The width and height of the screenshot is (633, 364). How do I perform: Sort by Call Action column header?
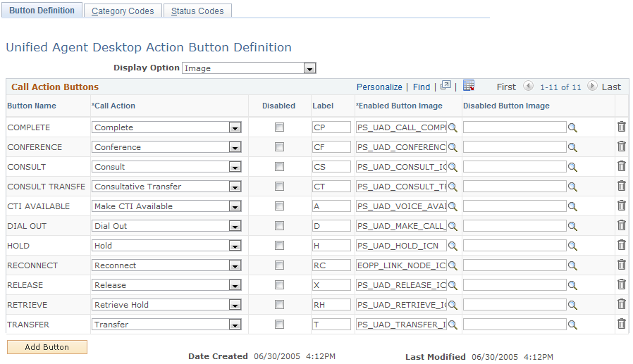click(x=113, y=106)
